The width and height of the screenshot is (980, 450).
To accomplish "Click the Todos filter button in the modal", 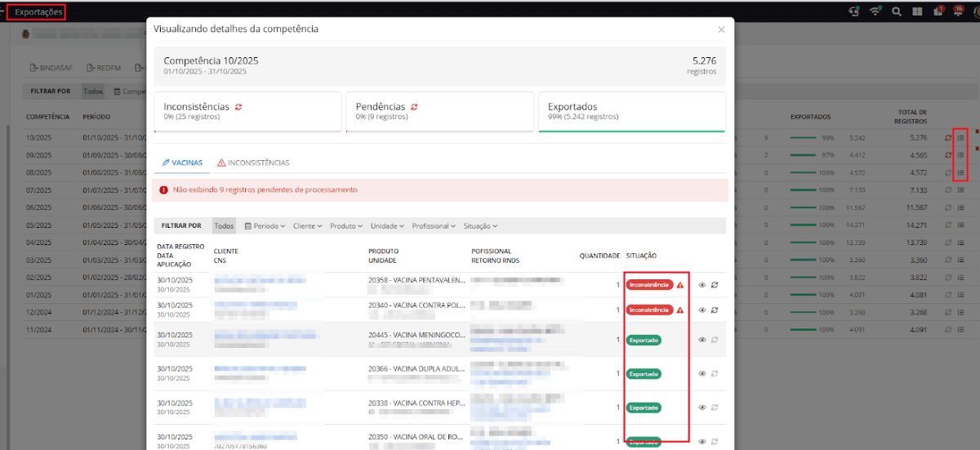I will coord(224,225).
